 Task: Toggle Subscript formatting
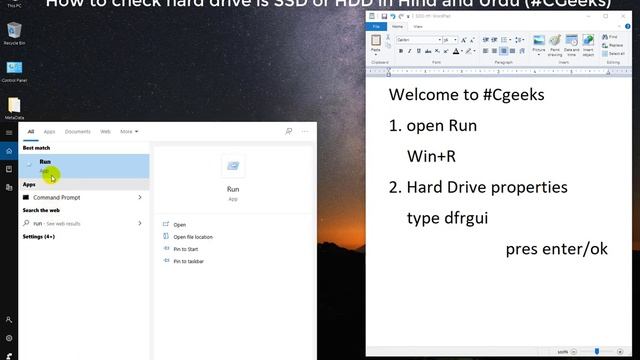[x=437, y=51]
